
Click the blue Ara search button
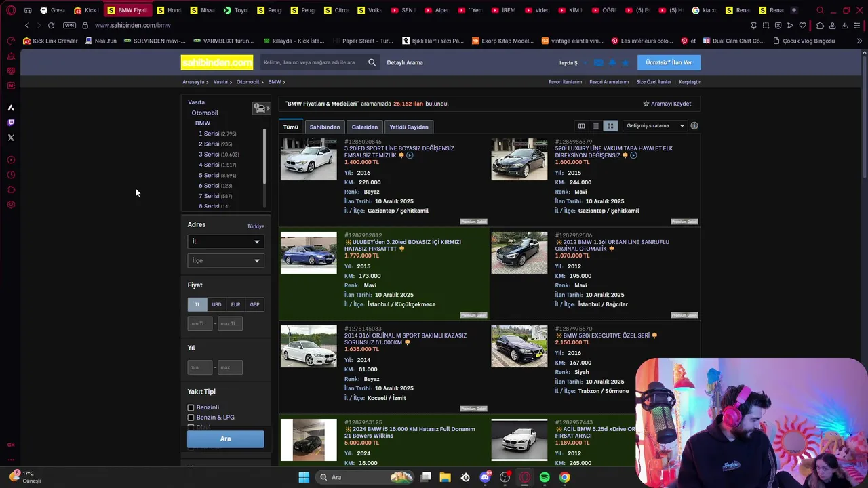[x=225, y=439]
